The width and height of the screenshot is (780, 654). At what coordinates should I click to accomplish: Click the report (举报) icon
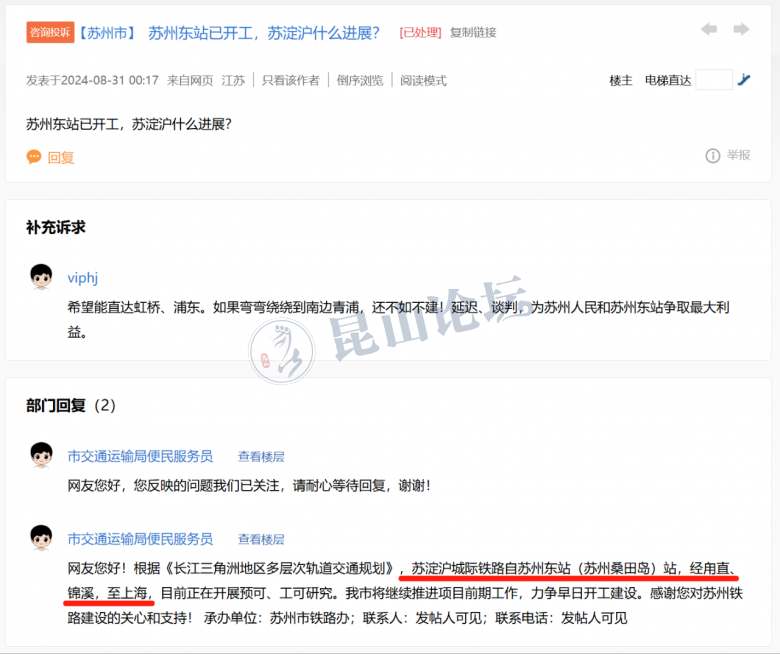click(713, 156)
